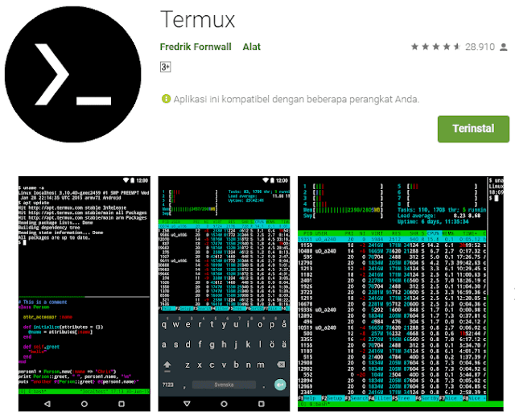The image size is (515, 420).
Task: Click the green compatibility info icon
Action: 167,99
